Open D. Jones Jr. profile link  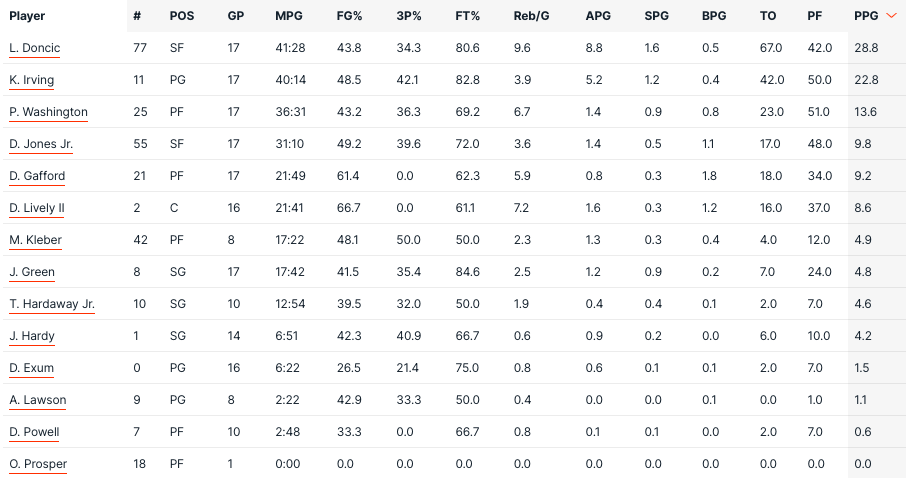[41, 144]
